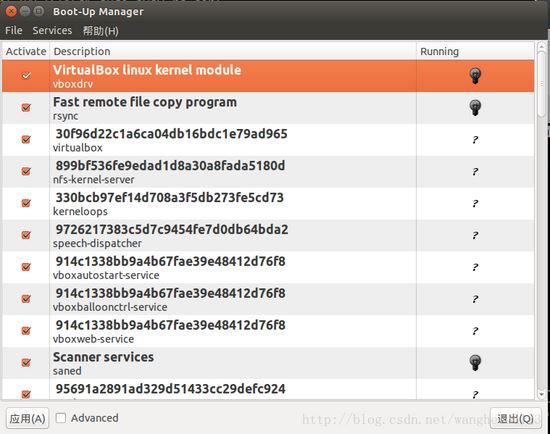The image size is (550, 434).
Task: Toggle the vboxballoonctrl-service checkbox
Action: [26, 299]
